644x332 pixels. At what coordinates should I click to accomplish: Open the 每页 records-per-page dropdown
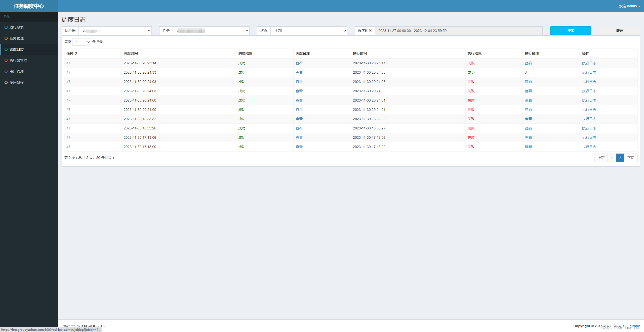(x=82, y=42)
